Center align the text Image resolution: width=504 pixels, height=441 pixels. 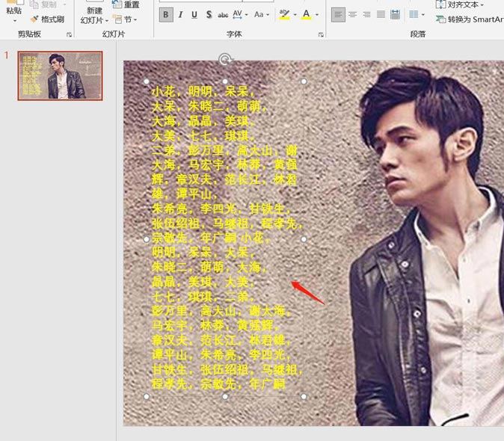[x=353, y=15]
